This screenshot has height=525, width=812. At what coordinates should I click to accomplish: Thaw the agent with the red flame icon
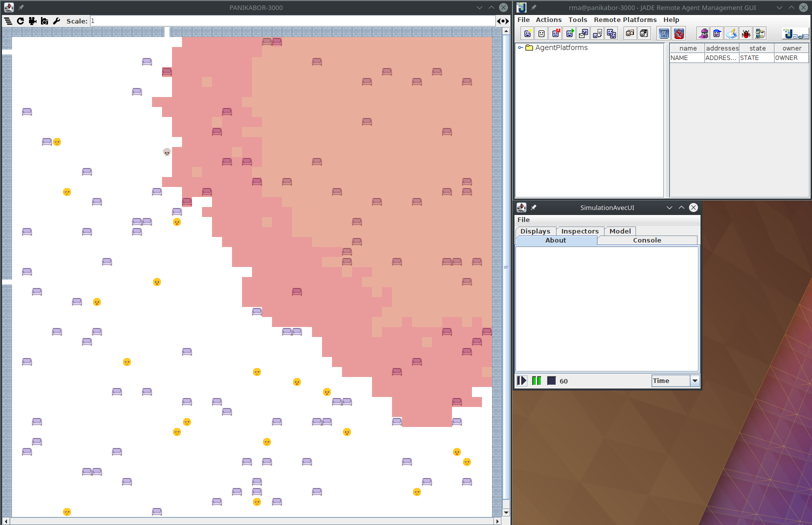coord(679,33)
